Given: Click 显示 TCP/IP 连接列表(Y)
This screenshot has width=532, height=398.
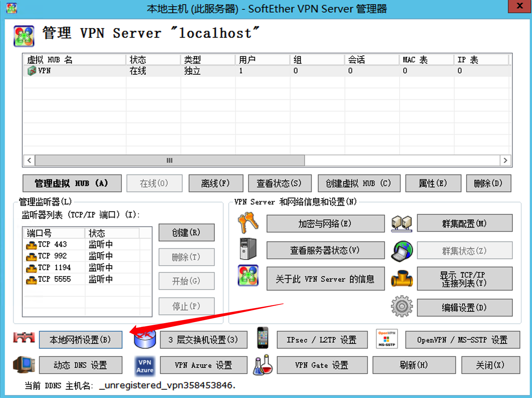Looking at the screenshot, I should pyautogui.click(x=465, y=279).
